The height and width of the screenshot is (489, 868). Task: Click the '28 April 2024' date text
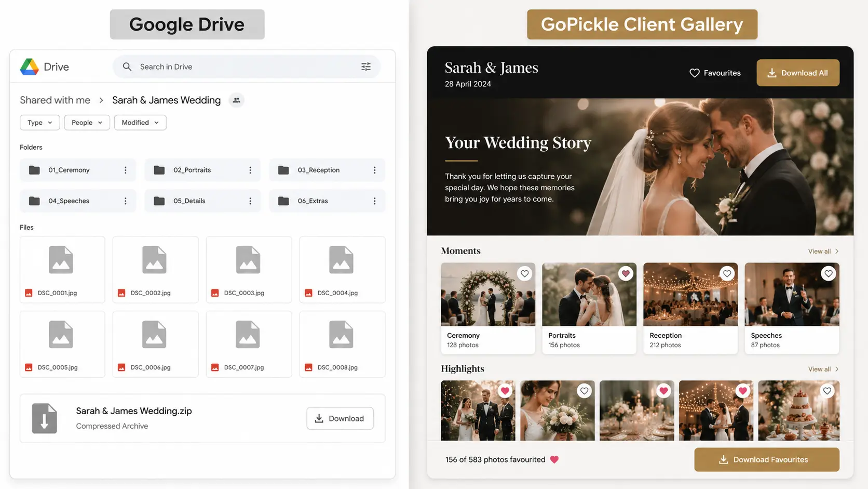tap(468, 84)
